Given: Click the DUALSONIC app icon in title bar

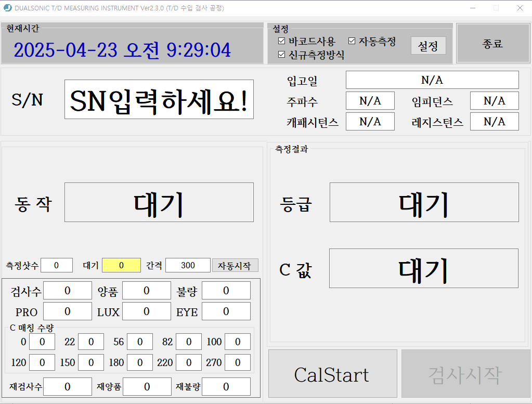Looking at the screenshot, I should (7, 8).
